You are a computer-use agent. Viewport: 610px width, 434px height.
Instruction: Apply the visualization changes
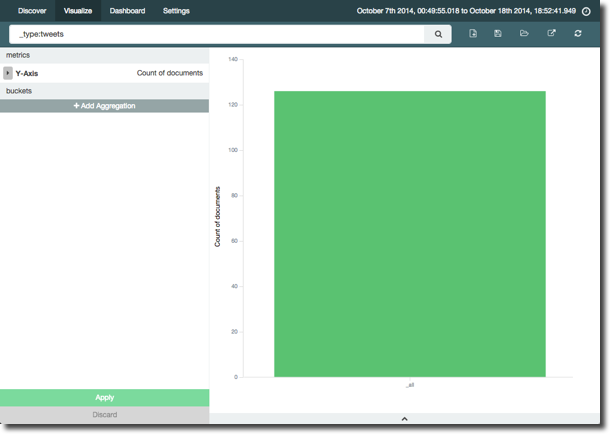[x=104, y=398]
